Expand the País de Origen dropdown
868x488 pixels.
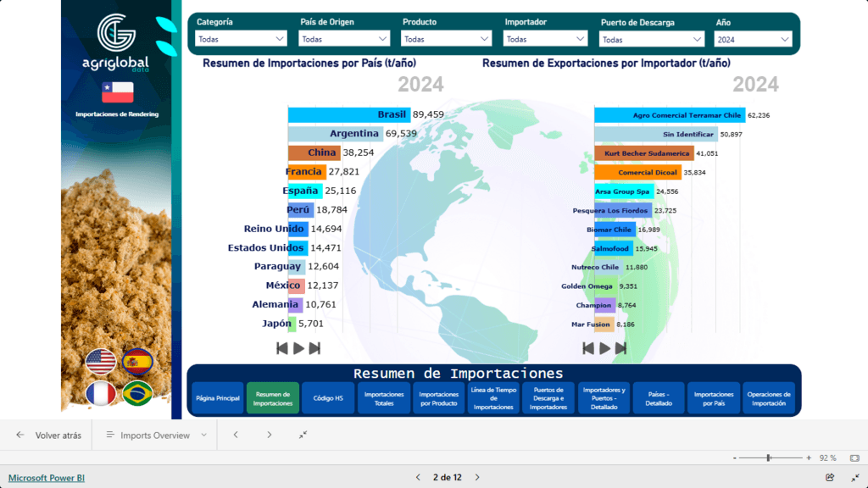(344, 38)
